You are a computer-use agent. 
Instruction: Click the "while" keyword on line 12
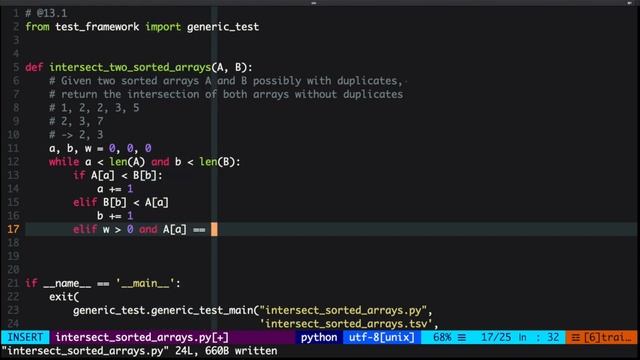64,162
